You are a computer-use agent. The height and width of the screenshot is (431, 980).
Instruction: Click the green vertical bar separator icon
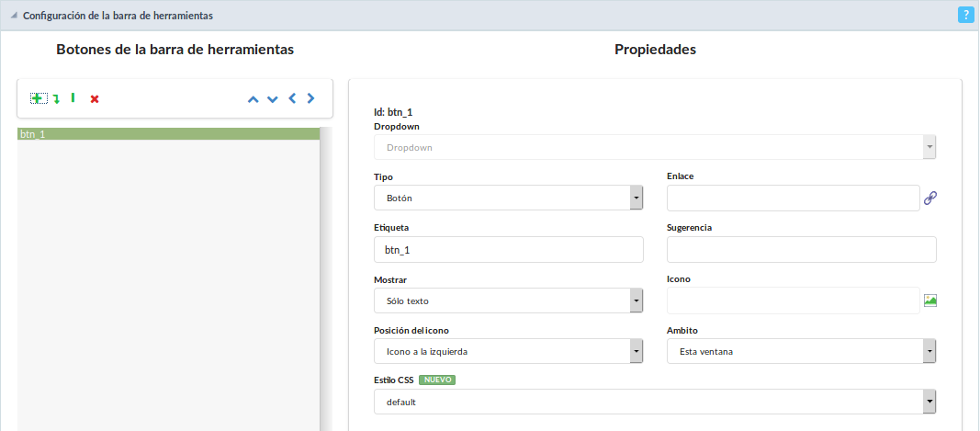(73, 97)
